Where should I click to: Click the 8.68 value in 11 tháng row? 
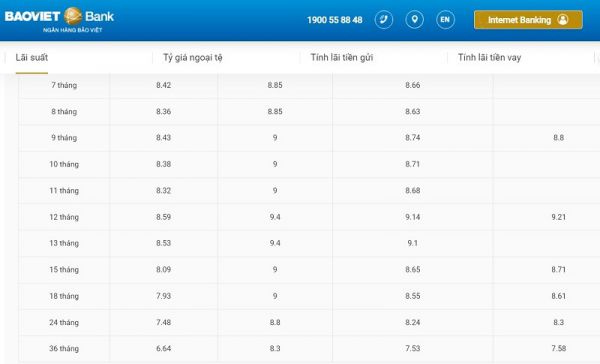(x=412, y=191)
